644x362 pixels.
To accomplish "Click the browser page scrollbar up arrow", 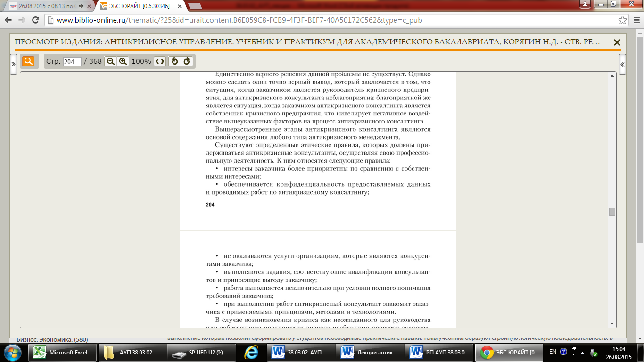I will [x=639, y=32].
